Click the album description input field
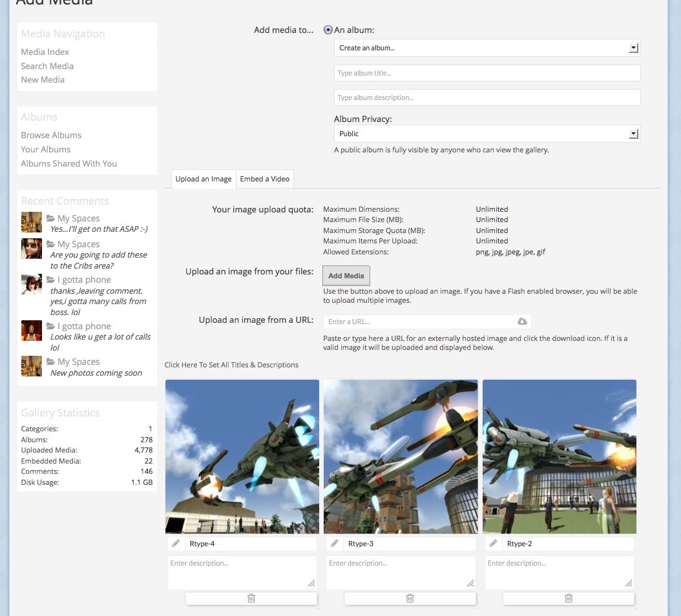 [x=487, y=98]
